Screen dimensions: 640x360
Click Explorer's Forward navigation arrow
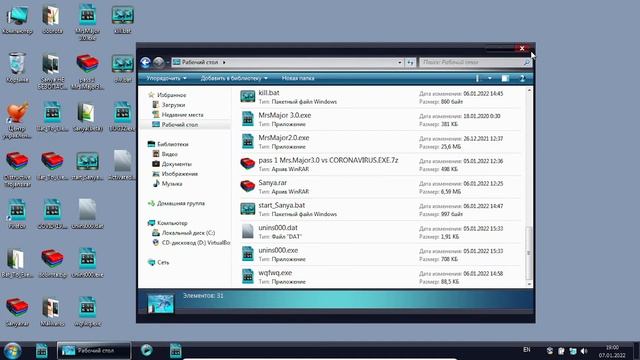pos(159,62)
